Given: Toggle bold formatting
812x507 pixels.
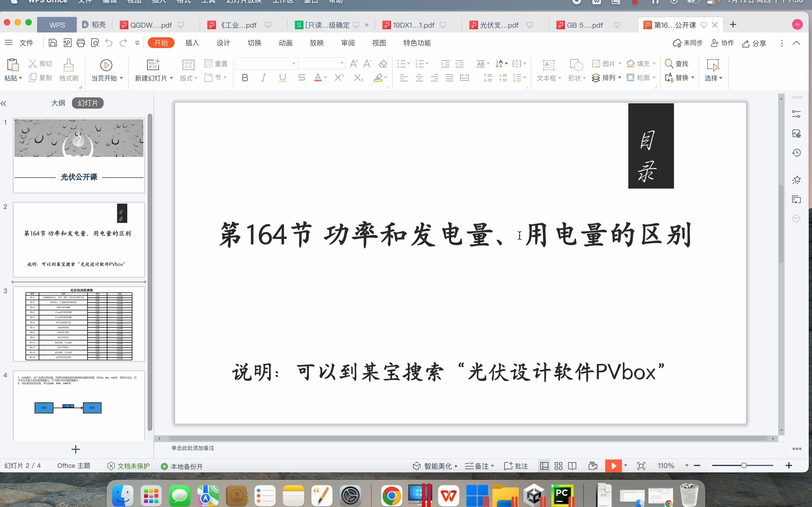Looking at the screenshot, I should pyautogui.click(x=245, y=78).
